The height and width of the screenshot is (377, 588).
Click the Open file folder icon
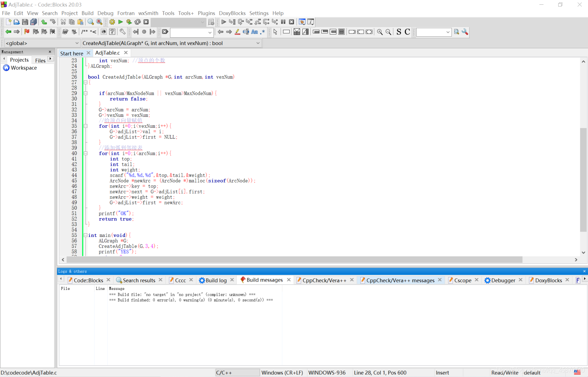click(17, 22)
